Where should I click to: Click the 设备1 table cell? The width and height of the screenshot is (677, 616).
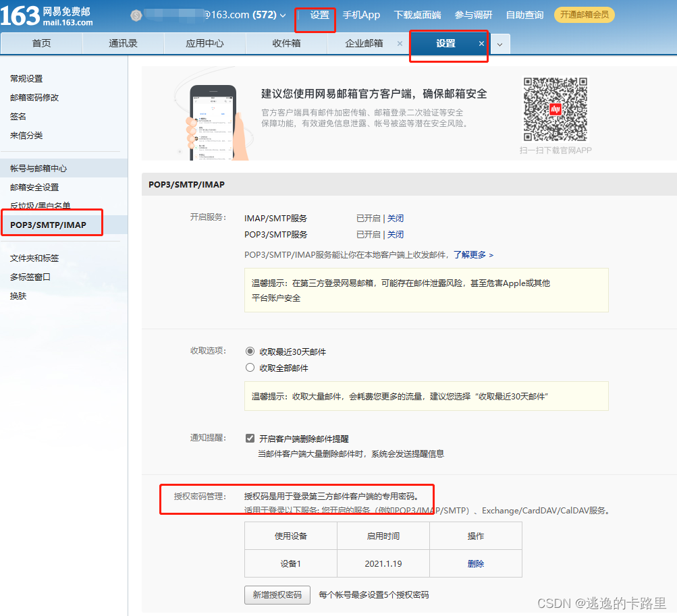click(x=290, y=564)
